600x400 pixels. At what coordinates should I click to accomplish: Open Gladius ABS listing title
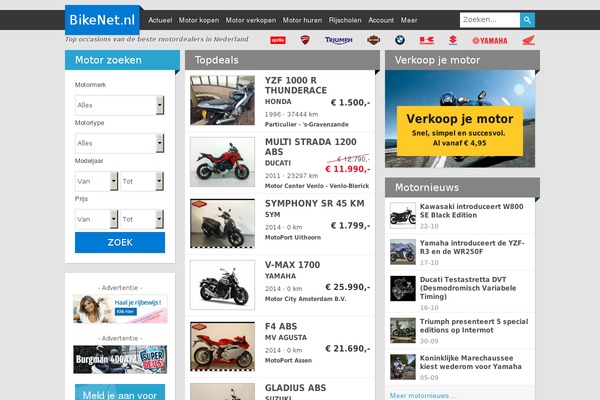295,388
